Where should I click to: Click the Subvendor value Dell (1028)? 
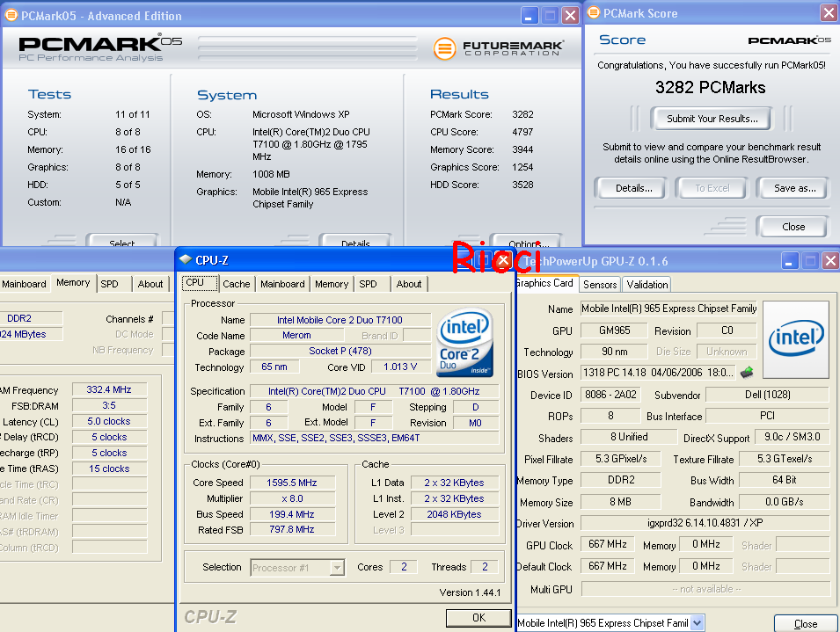coord(767,395)
